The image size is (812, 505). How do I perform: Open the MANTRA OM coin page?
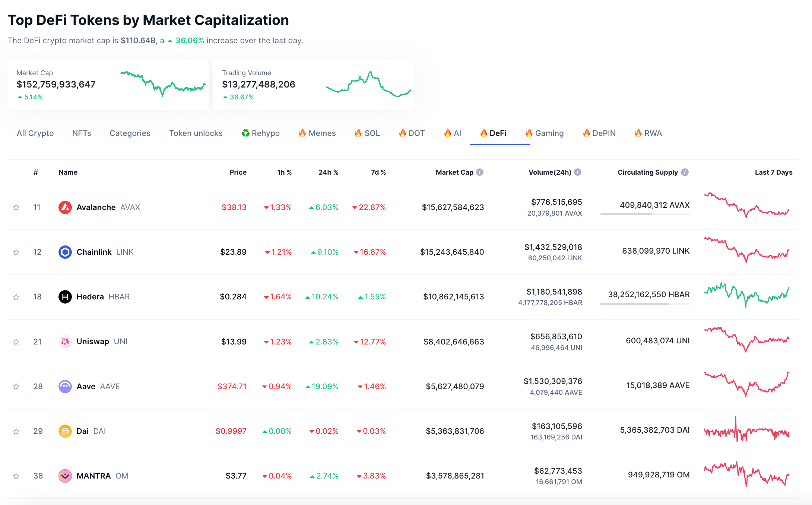click(x=102, y=476)
